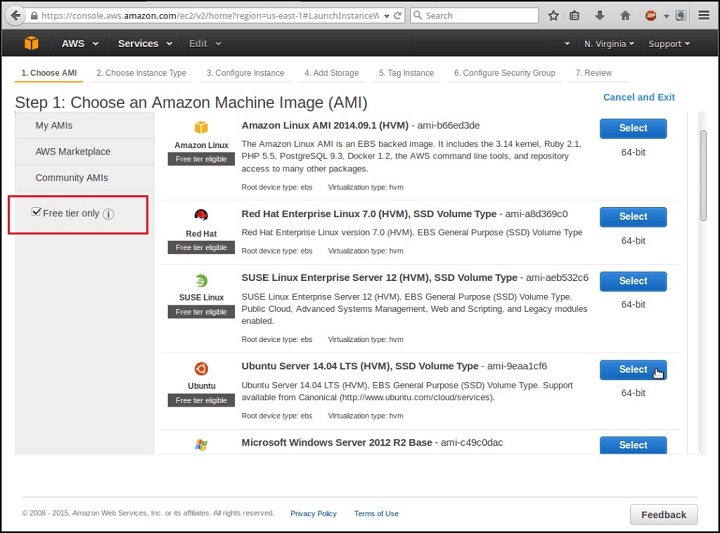Click Free tier eligible badge under SUSE Linux
This screenshot has height=533, width=720.
tap(201, 312)
